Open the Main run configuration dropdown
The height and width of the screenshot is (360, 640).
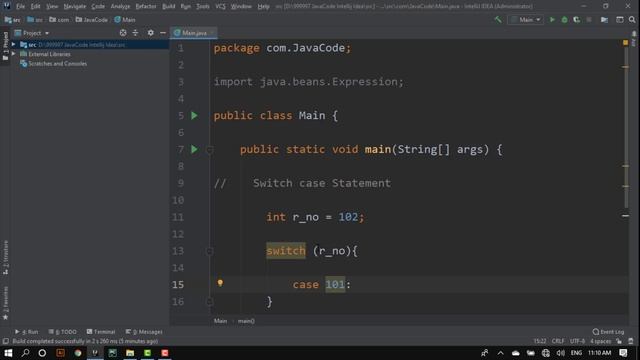coord(525,20)
